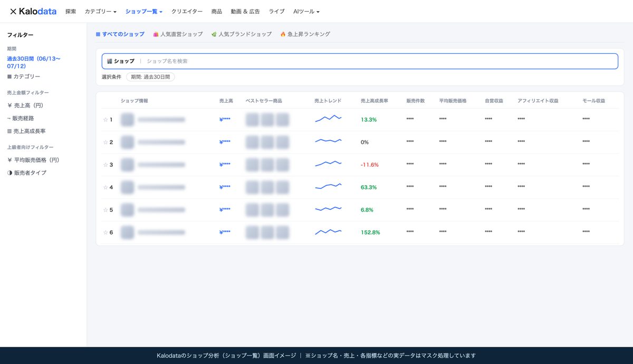Favorite the rank 6 shop star
The height and width of the screenshot is (364, 633).
coord(105,232)
